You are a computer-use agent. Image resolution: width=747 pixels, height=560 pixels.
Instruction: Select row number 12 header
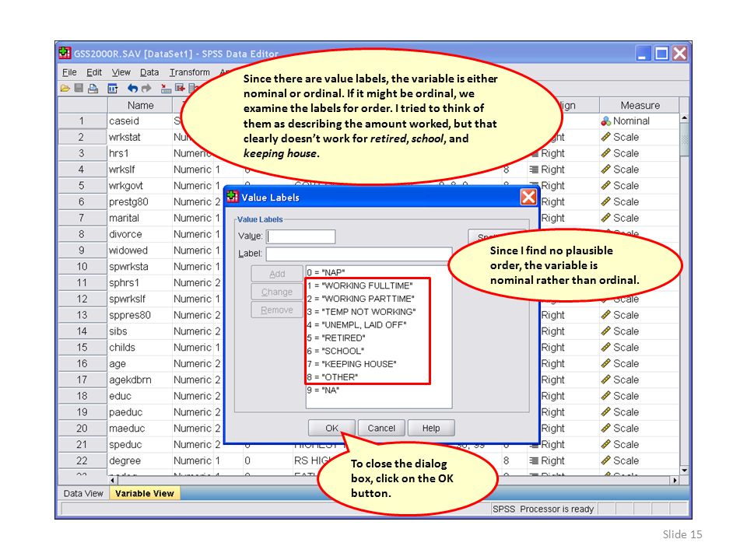pyautogui.click(x=82, y=299)
